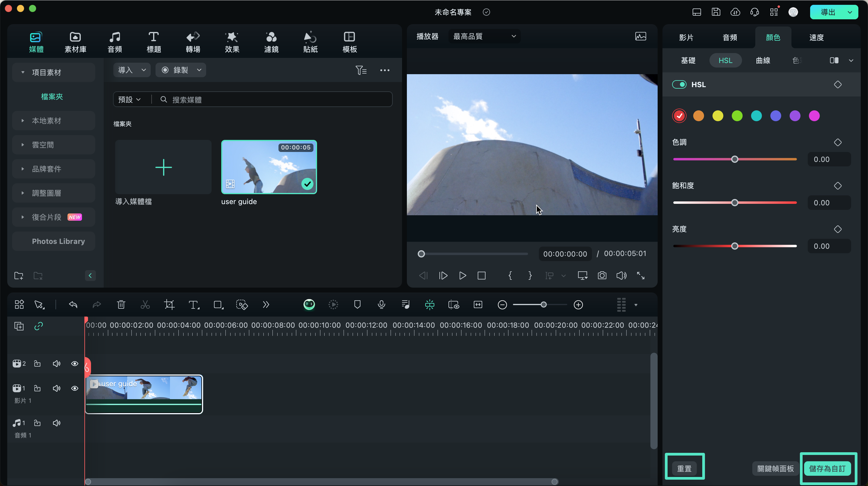Click the transition tool icon
This screenshot has height=486, width=868.
click(192, 42)
